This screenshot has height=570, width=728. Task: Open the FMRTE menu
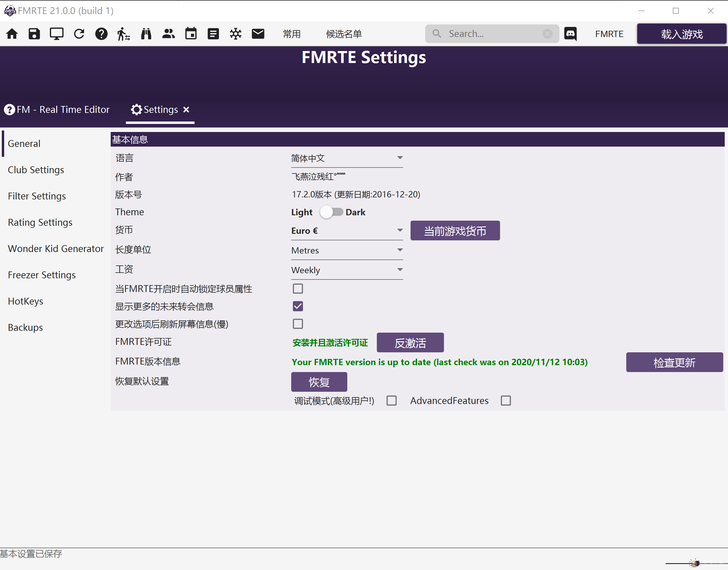click(609, 34)
